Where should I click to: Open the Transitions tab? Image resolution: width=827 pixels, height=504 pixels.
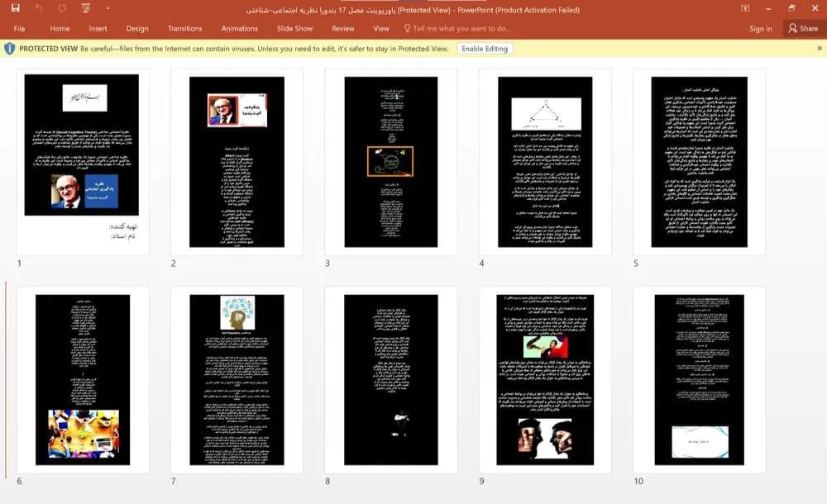tap(184, 28)
